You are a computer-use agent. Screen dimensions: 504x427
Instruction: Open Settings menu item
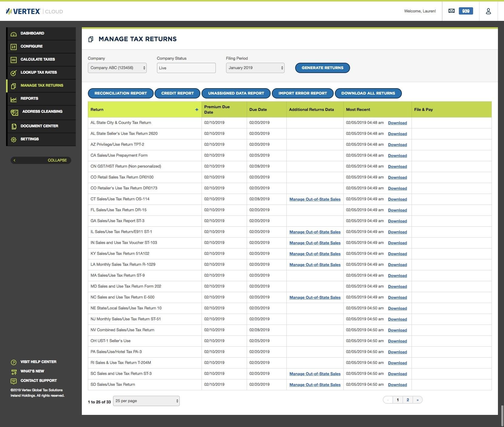coord(41,139)
